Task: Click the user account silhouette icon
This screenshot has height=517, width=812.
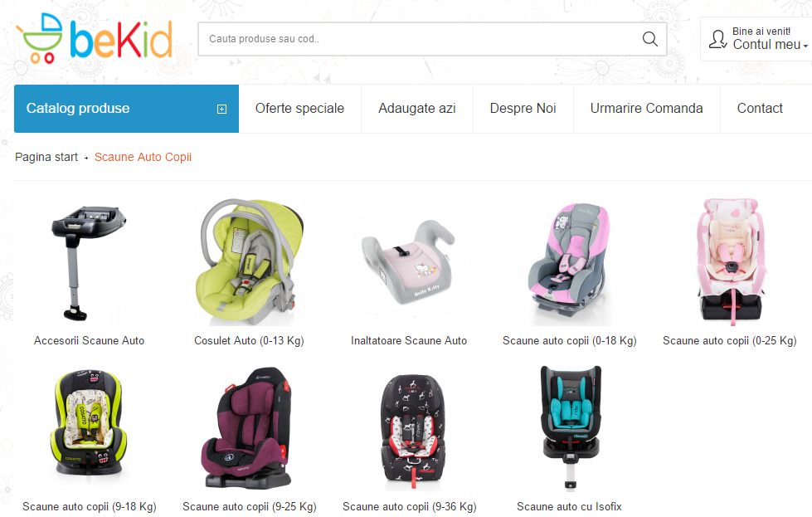Action: pos(717,39)
